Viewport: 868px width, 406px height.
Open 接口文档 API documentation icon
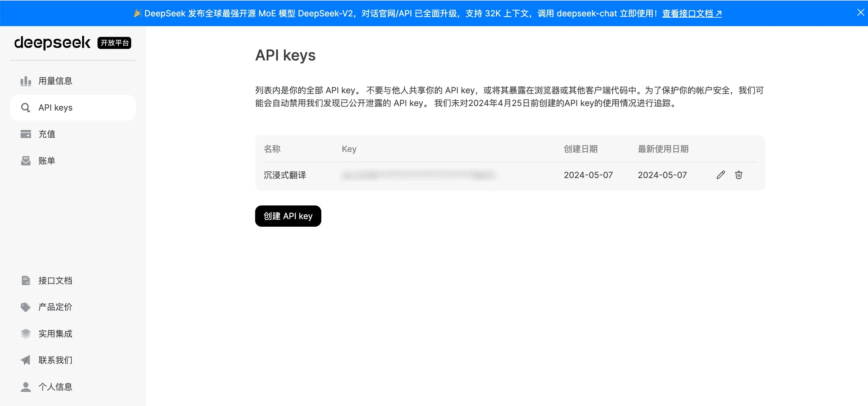tap(26, 280)
